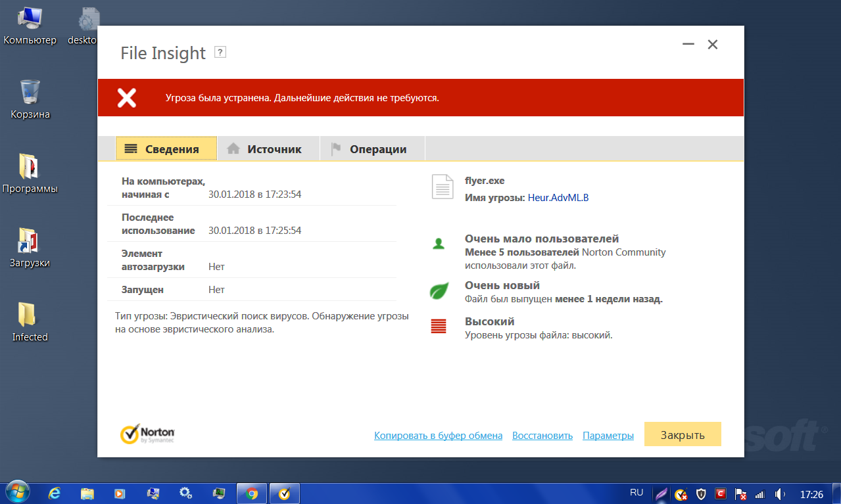
Task: Click the Запущен label
Action: click(143, 290)
